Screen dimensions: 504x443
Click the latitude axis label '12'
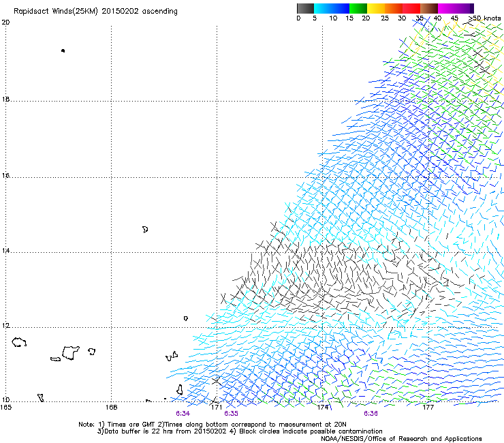click(5, 326)
